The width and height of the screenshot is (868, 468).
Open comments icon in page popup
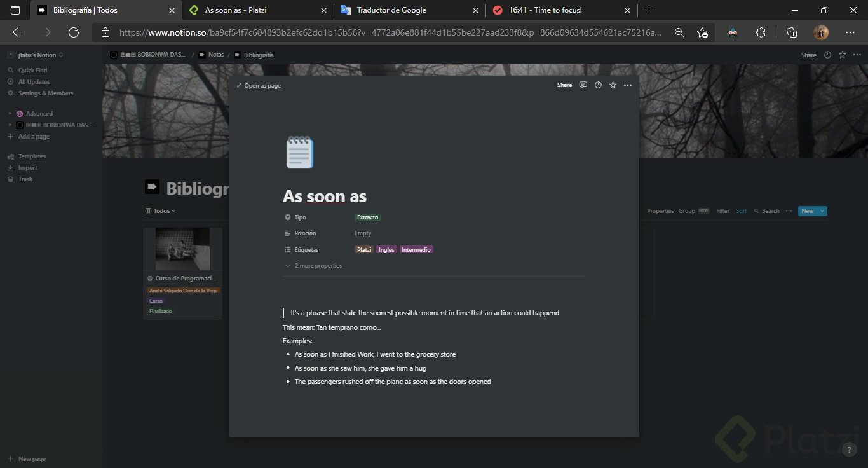click(x=583, y=85)
